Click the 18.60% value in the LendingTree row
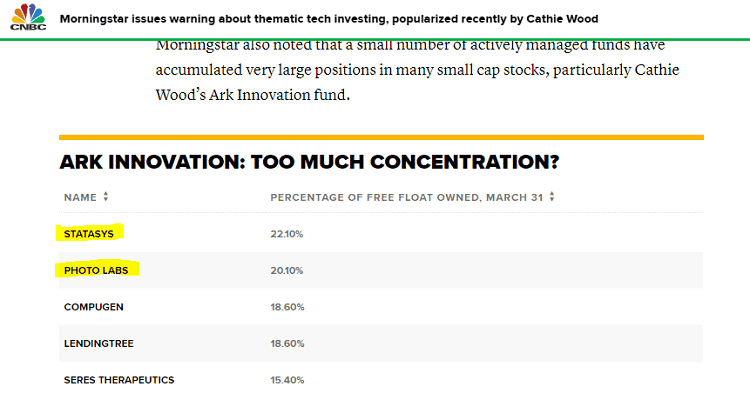Viewport: 750px width, 393px height. tap(287, 343)
